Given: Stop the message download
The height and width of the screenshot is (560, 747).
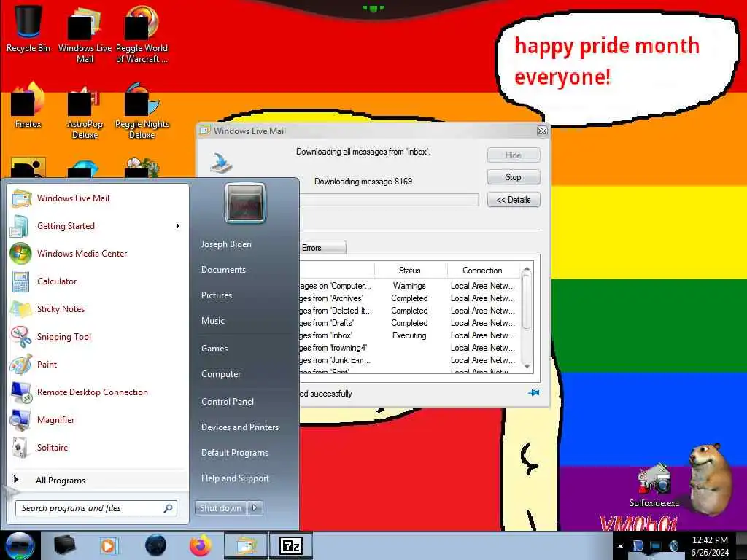Looking at the screenshot, I should 514,177.
